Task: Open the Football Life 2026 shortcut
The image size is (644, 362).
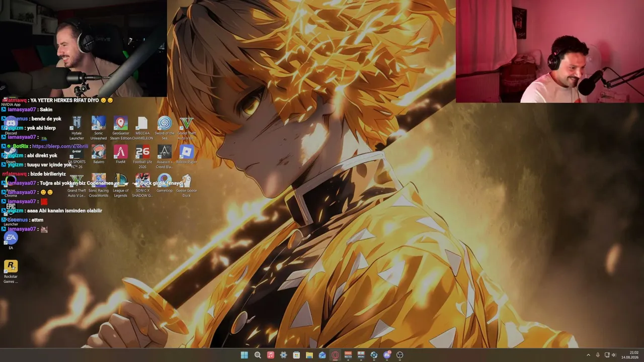Action: click(142, 157)
